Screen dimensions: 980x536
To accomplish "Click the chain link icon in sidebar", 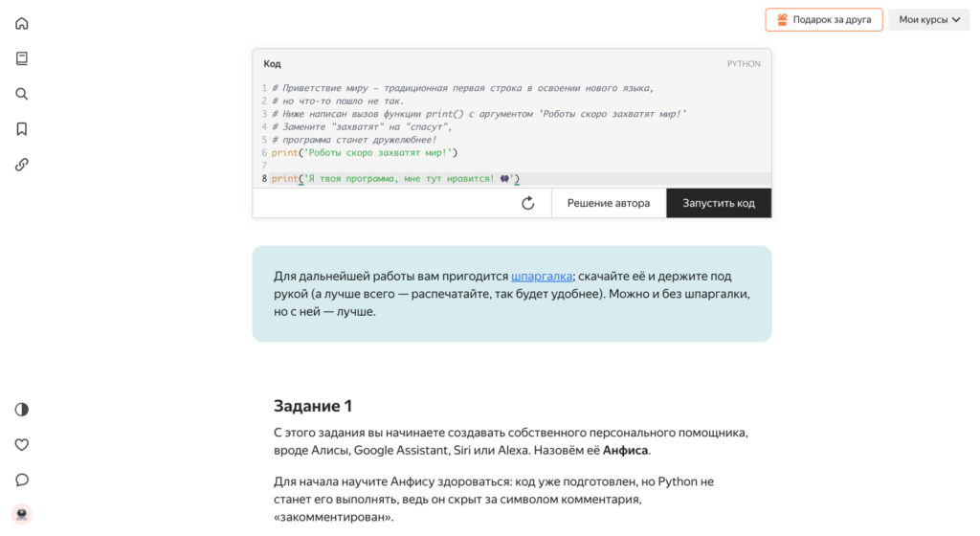I will 22,165.
